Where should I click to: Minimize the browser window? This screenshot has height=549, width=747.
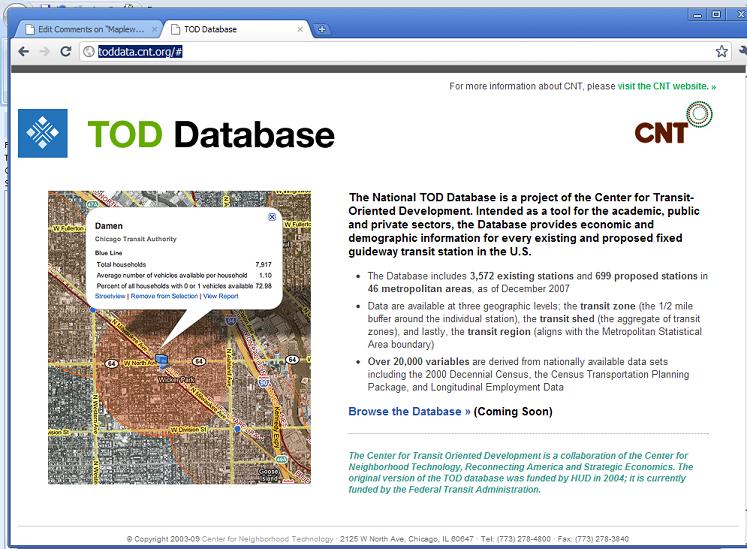pyautogui.click(x=697, y=15)
